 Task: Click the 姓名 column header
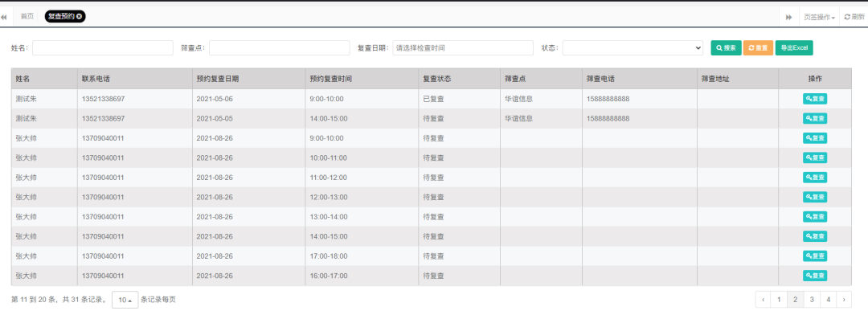pyautogui.click(x=44, y=79)
